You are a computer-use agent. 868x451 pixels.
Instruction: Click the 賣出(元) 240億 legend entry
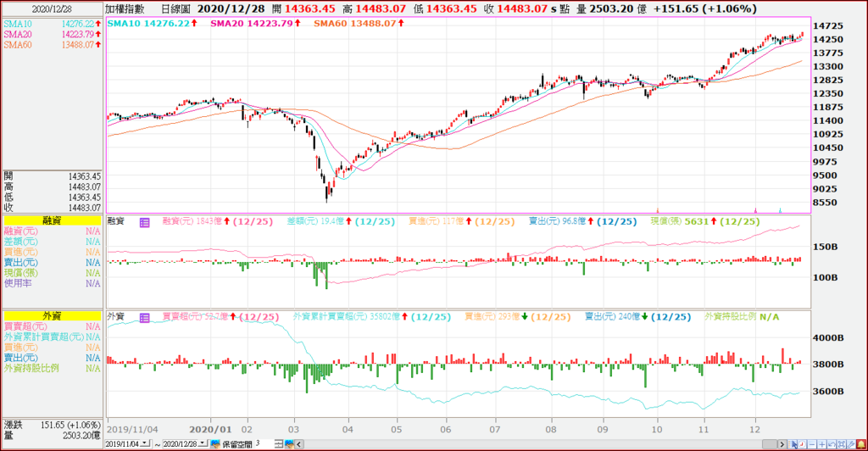pyautogui.click(x=637, y=317)
